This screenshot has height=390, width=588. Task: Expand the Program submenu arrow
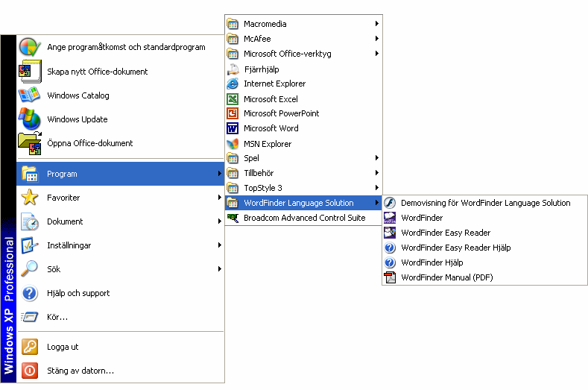(220, 174)
